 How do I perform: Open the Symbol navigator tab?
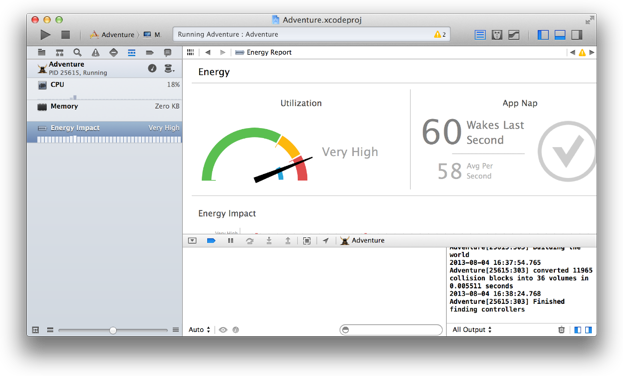(x=60, y=52)
